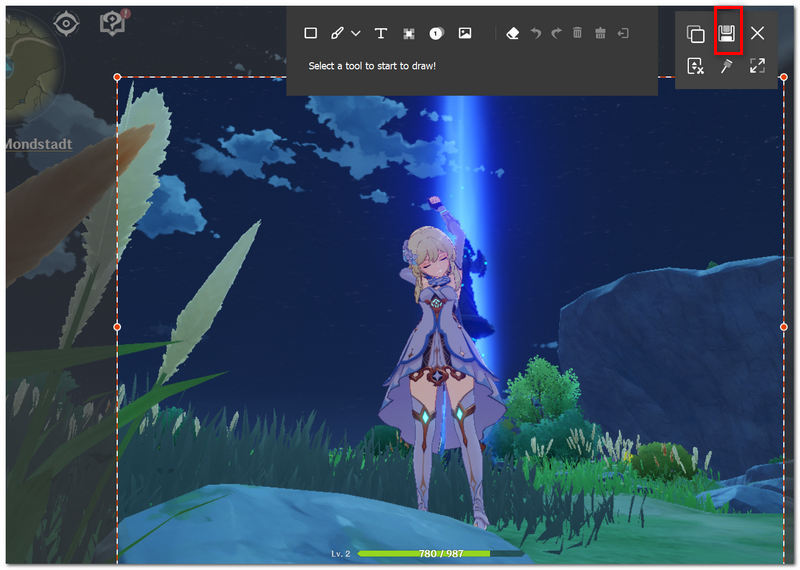
Task: Select the numbered step marker tool
Action: point(436,34)
